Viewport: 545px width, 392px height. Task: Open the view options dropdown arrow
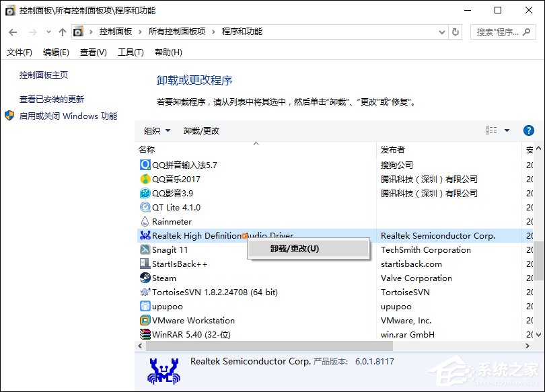coord(507,130)
